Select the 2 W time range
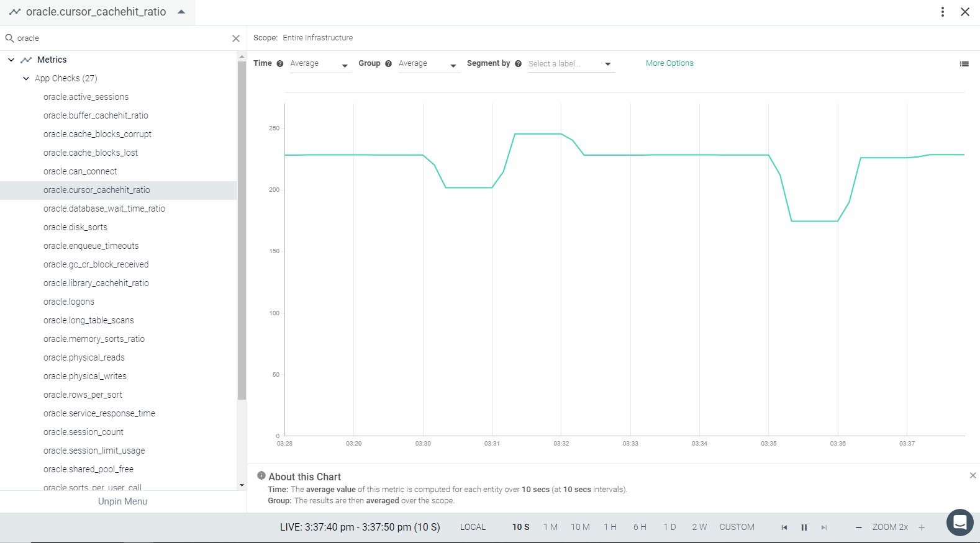980x543 pixels. coord(699,527)
